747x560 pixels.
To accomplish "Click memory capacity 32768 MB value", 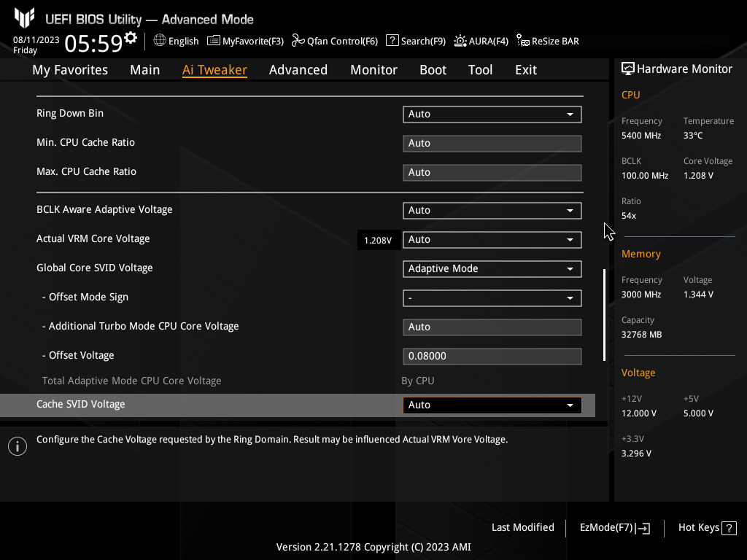I will (x=641, y=335).
